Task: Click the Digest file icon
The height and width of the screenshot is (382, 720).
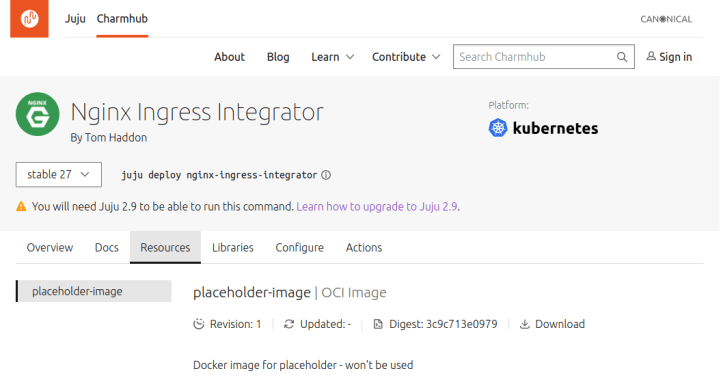Action: pos(378,324)
